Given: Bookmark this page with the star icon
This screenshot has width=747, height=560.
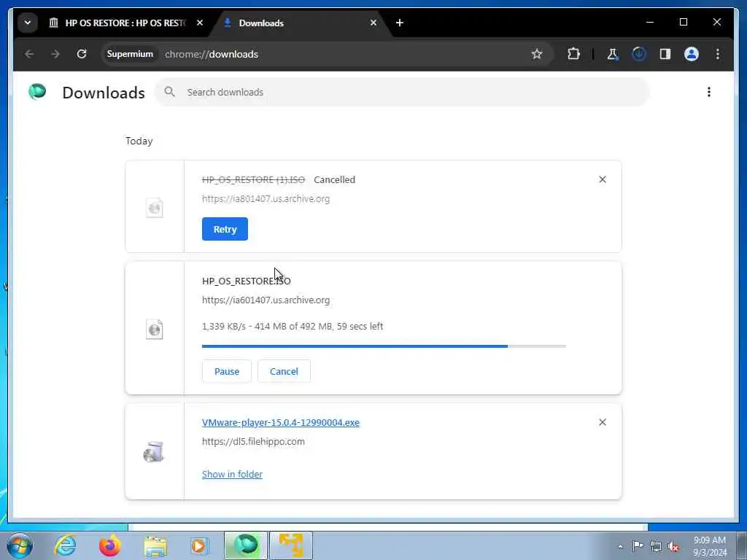Looking at the screenshot, I should tap(537, 54).
